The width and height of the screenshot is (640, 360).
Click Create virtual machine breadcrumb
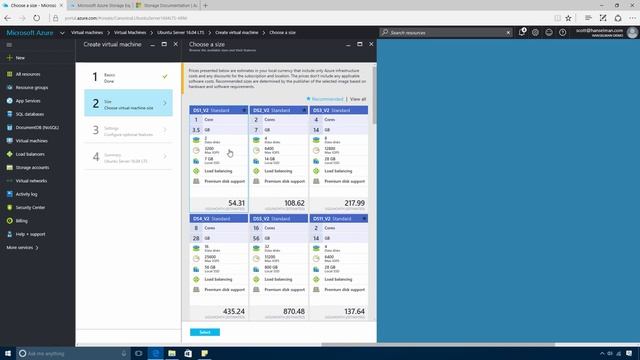pyautogui.click(x=237, y=32)
